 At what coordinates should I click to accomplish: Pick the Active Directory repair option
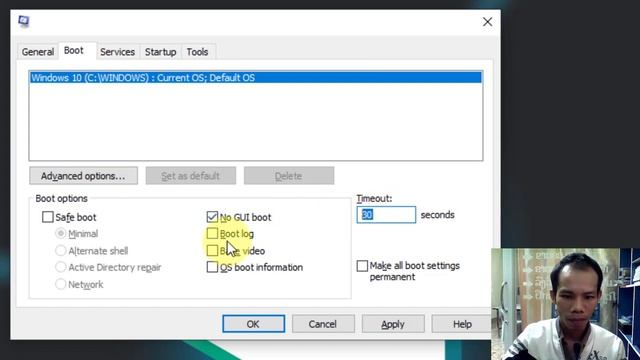[x=60, y=267]
